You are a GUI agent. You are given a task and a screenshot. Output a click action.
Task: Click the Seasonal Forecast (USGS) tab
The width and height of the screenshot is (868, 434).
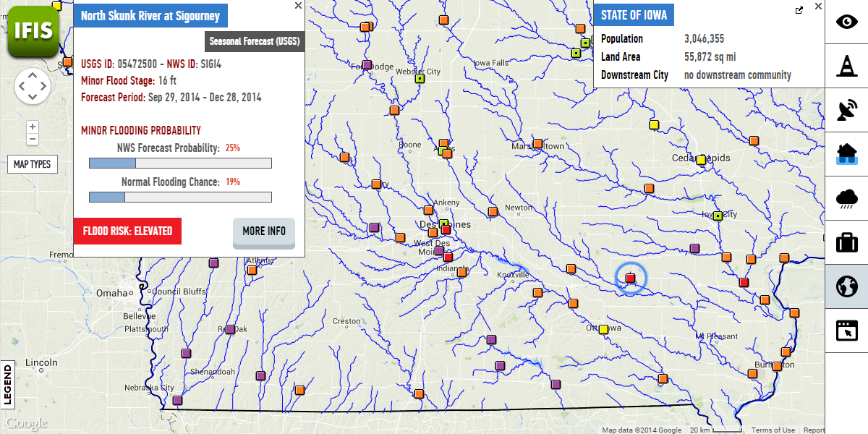tap(255, 41)
